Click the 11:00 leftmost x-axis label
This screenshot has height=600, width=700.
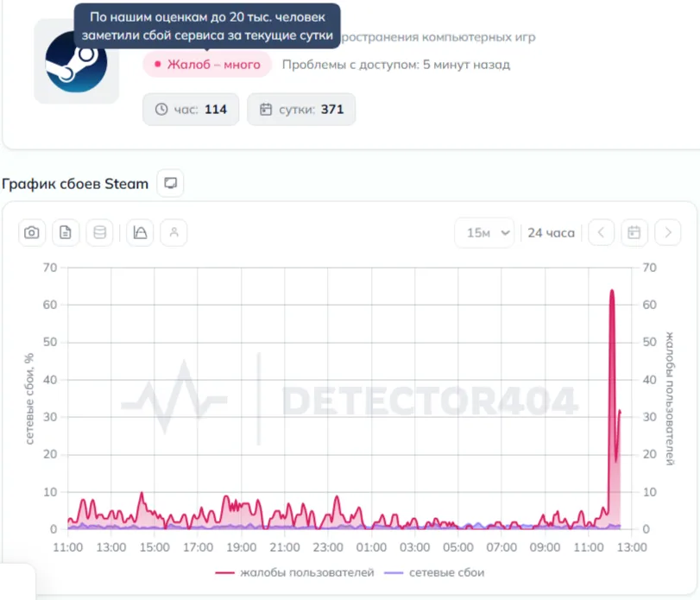pos(68,547)
